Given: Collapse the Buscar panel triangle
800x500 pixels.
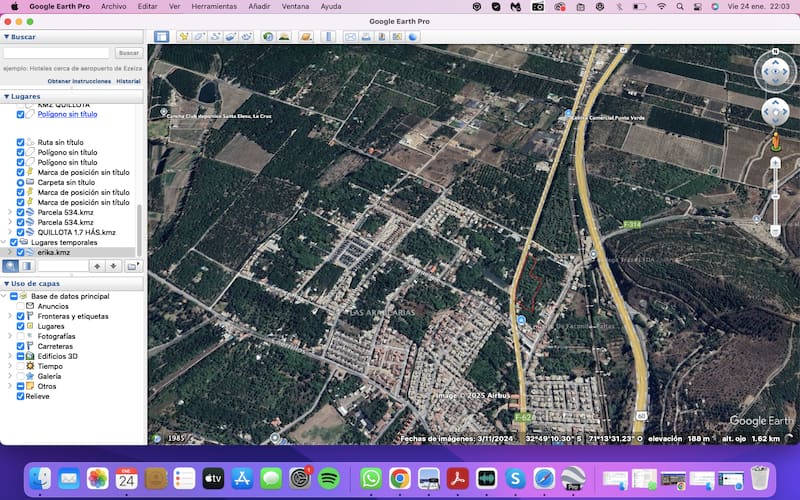Looking at the screenshot, I should tap(6, 37).
